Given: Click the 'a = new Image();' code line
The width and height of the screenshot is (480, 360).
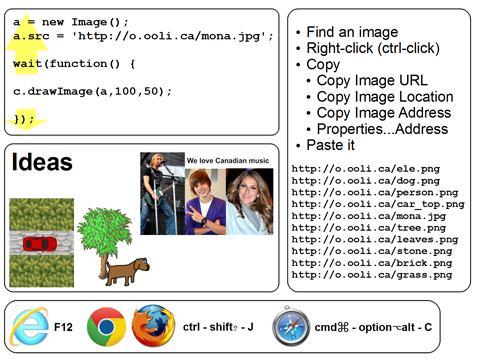Looking at the screenshot, I should pyautogui.click(x=70, y=22).
